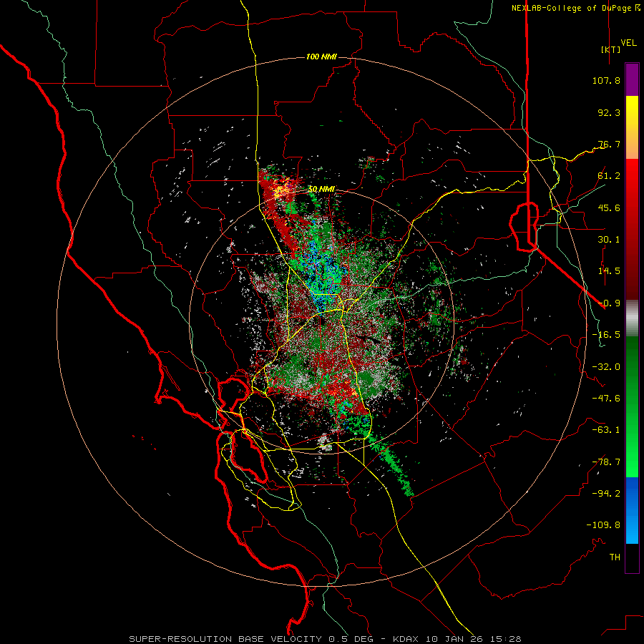
Task: Click the 61.2 velocity scale value
Action: click(x=609, y=176)
